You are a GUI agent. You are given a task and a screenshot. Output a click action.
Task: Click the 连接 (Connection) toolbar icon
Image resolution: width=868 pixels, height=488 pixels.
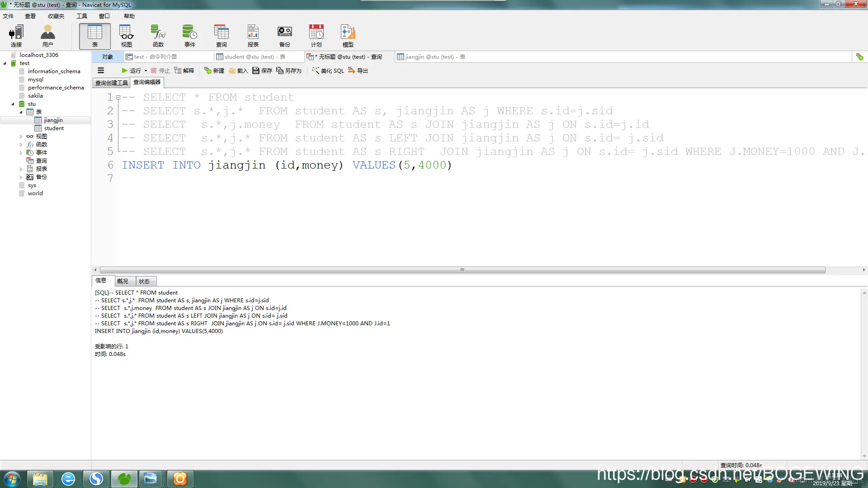click(x=16, y=36)
